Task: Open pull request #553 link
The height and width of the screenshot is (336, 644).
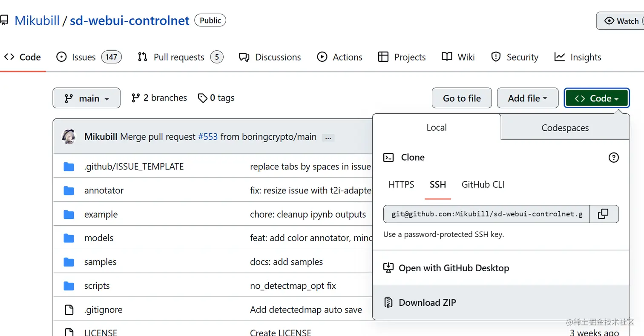Action: point(208,137)
